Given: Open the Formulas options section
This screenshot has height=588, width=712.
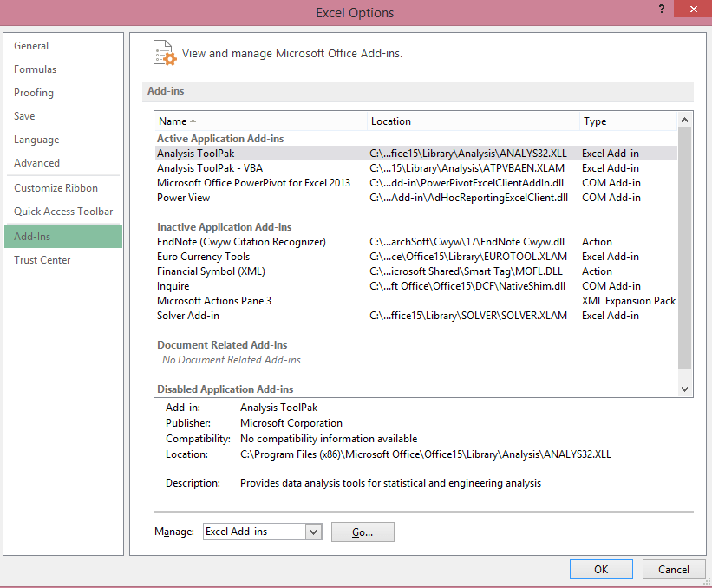Looking at the screenshot, I should coord(36,69).
